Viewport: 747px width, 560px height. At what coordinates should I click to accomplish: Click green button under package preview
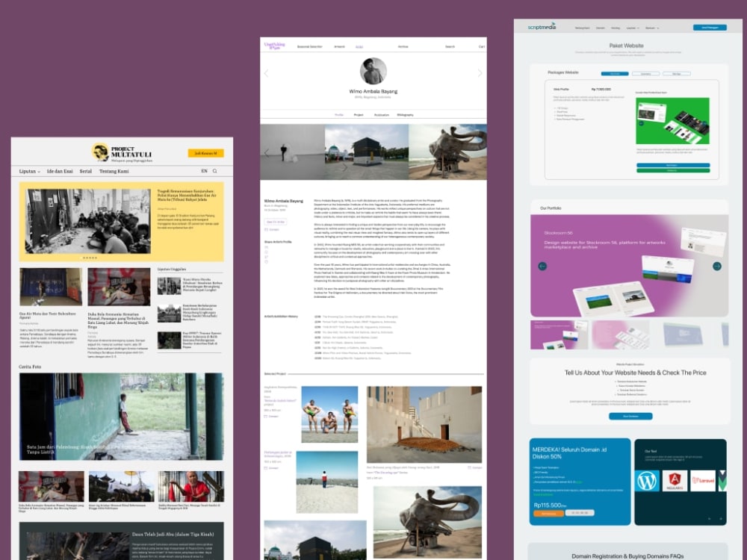coord(673,170)
